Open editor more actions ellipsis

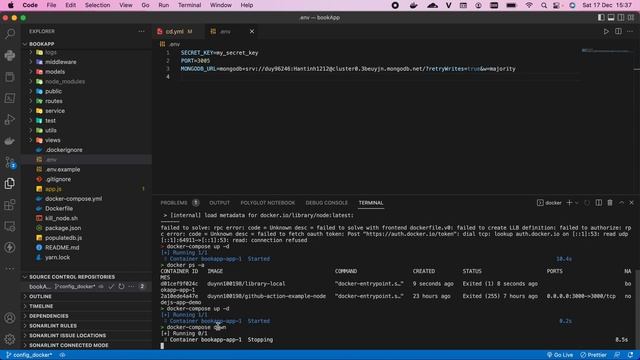coord(630,31)
